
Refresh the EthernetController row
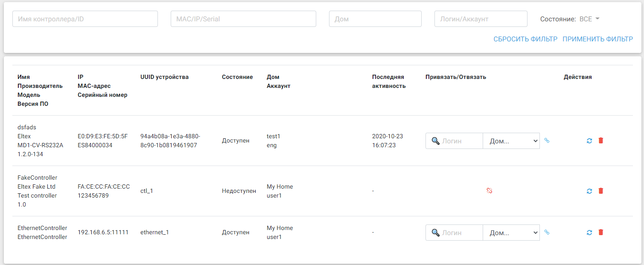point(589,233)
